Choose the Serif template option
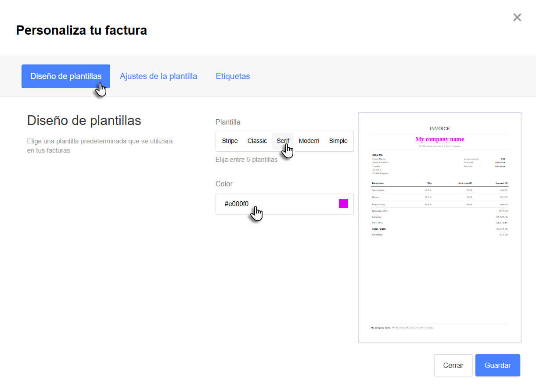Image resolution: width=536 pixels, height=392 pixels. tap(283, 141)
